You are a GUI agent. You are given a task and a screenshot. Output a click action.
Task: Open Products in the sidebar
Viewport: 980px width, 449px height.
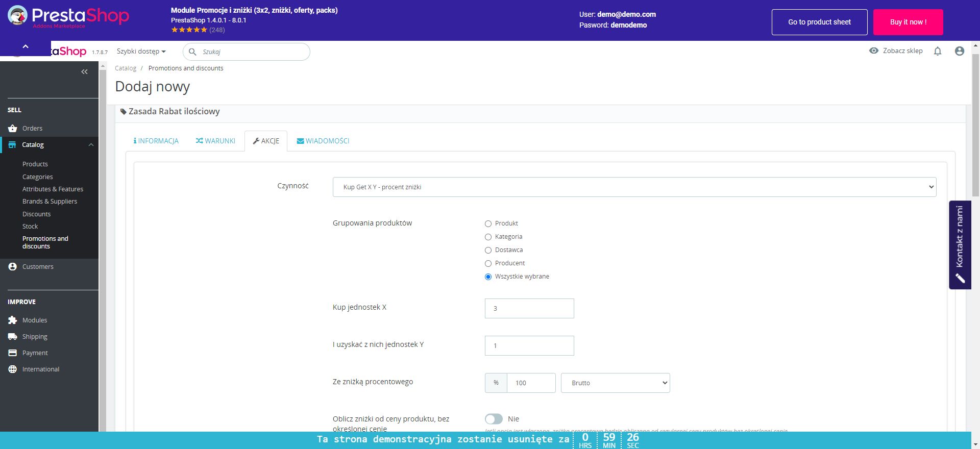[35, 164]
